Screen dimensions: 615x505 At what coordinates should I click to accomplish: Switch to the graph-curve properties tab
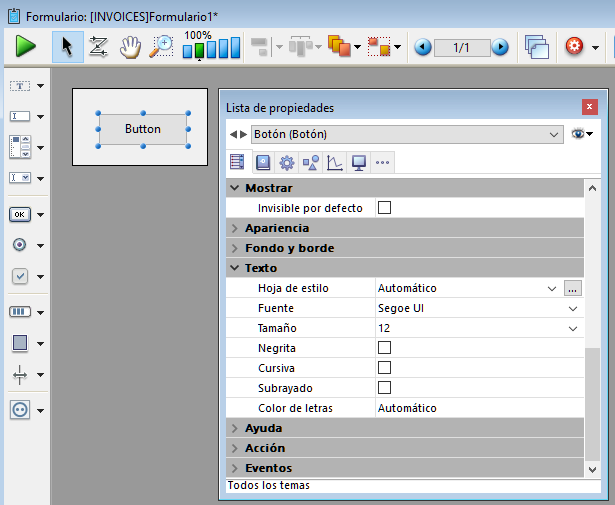[335, 163]
